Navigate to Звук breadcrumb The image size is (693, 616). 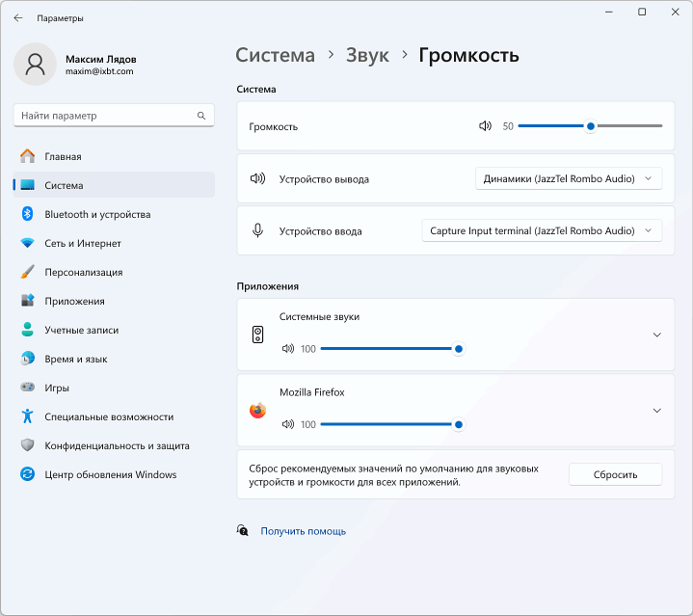[x=367, y=55]
